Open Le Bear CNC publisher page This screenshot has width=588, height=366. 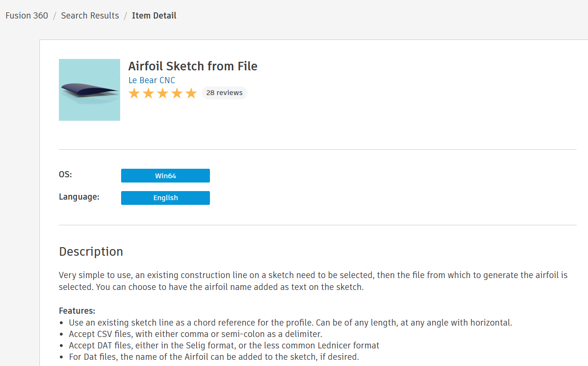pos(152,80)
